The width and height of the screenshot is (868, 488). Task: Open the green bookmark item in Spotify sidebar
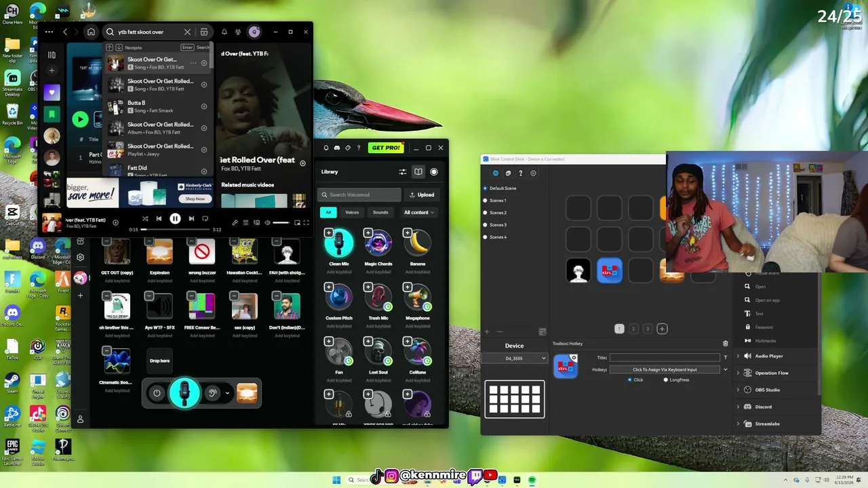pos(52,114)
